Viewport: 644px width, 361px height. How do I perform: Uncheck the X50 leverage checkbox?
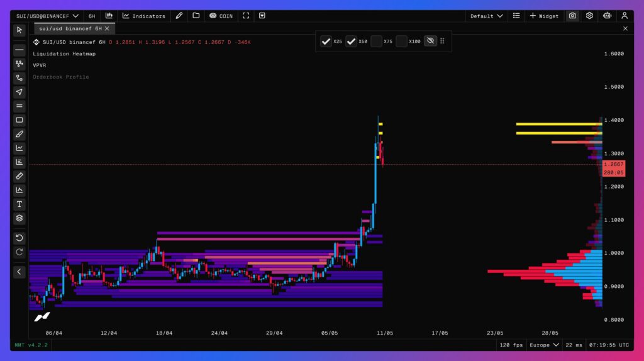coord(351,41)
